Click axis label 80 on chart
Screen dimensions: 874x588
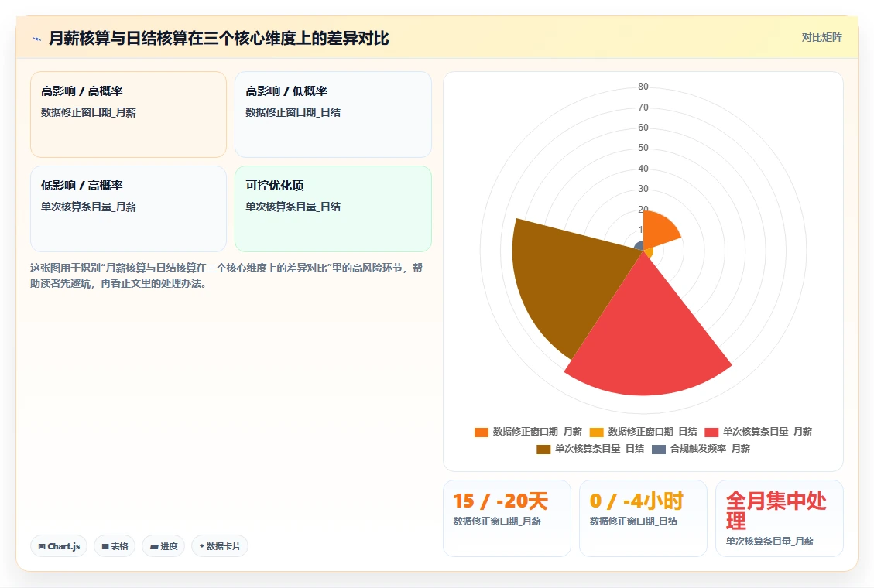coord(643,87)
